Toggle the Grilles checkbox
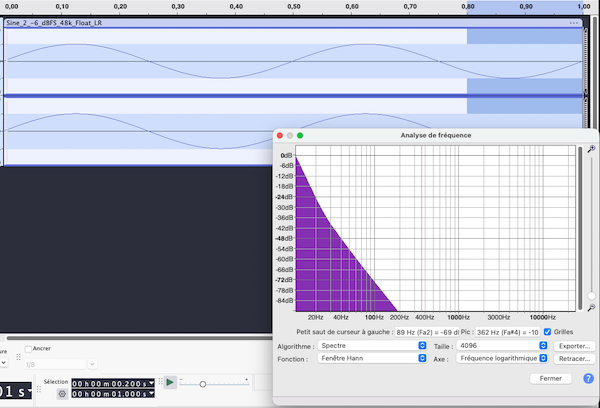 (x=548, y=332)
